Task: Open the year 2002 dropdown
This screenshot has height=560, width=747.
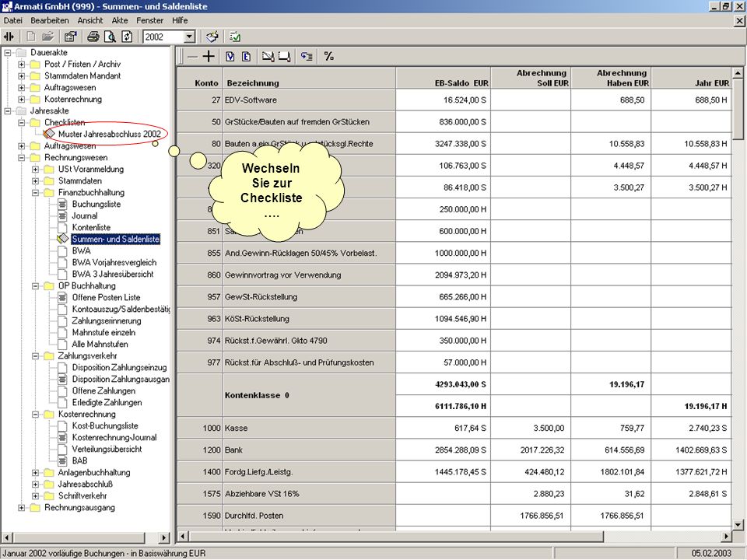Action: coord(189,37)
